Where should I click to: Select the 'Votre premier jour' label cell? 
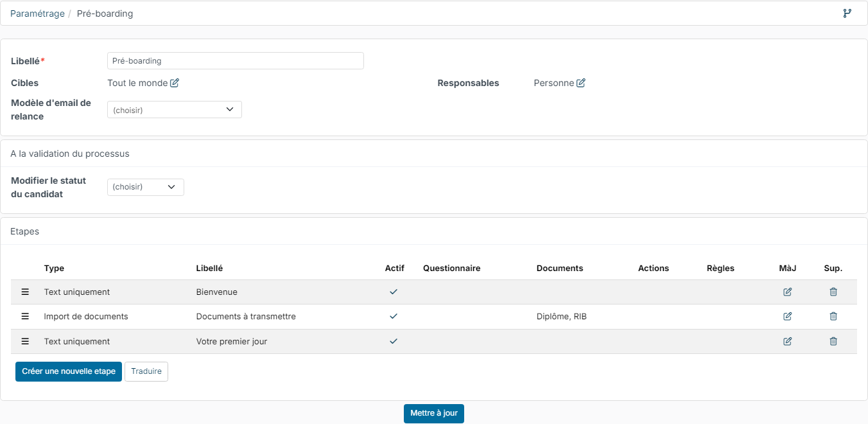pyautogui.click(x=232, y=341)
